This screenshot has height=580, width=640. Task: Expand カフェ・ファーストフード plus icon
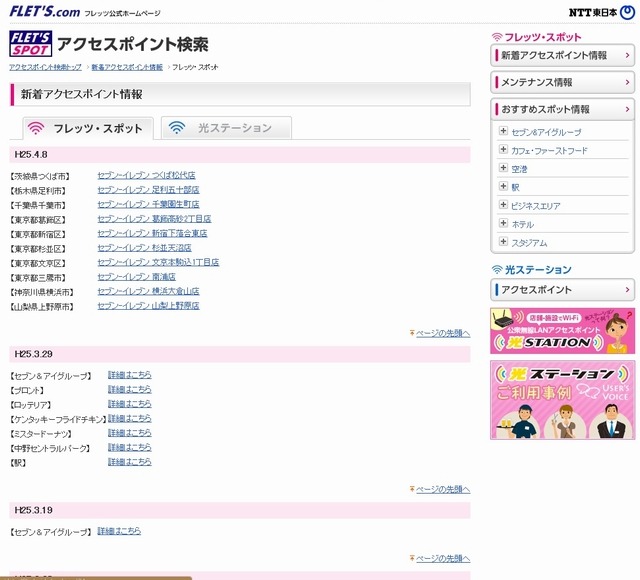point(503,149)
